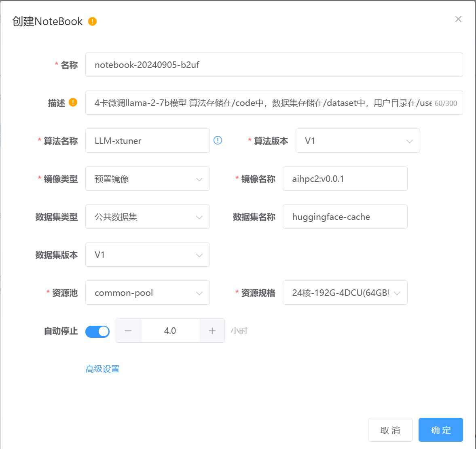
Task: Open the 资源池 dropdown showing common-pool
Action: click(x=147, y=293)
